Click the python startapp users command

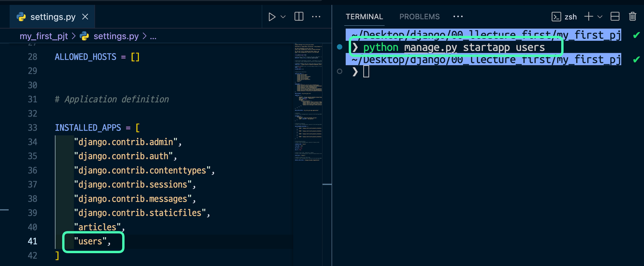point(454,47)
